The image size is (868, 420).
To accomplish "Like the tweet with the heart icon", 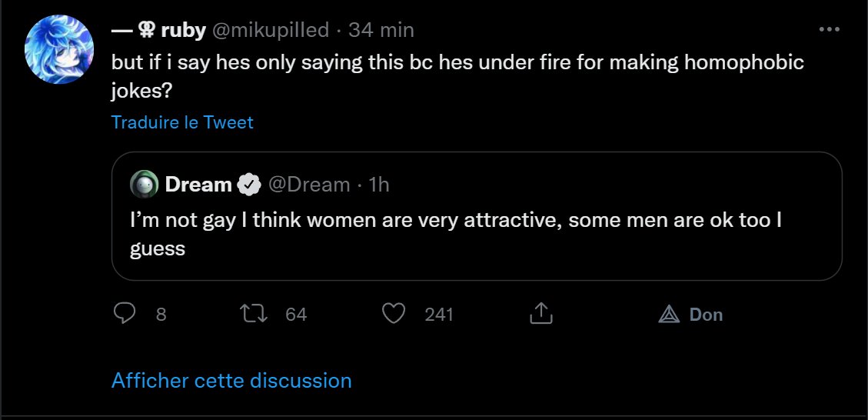I will point(394,314).
